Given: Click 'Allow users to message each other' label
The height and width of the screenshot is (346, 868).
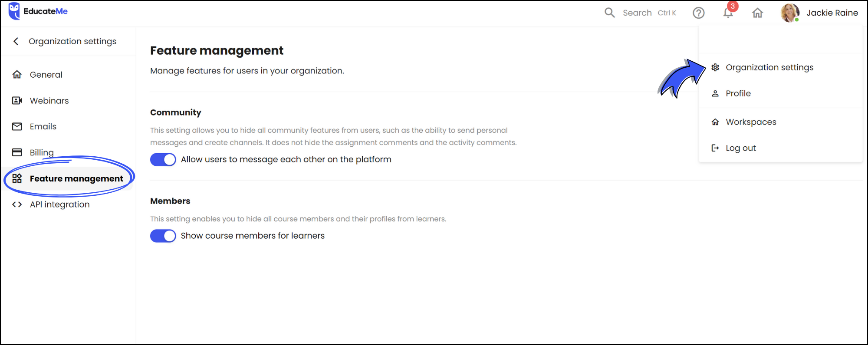Looking at the screenshot, I should (x=286, y=159).
